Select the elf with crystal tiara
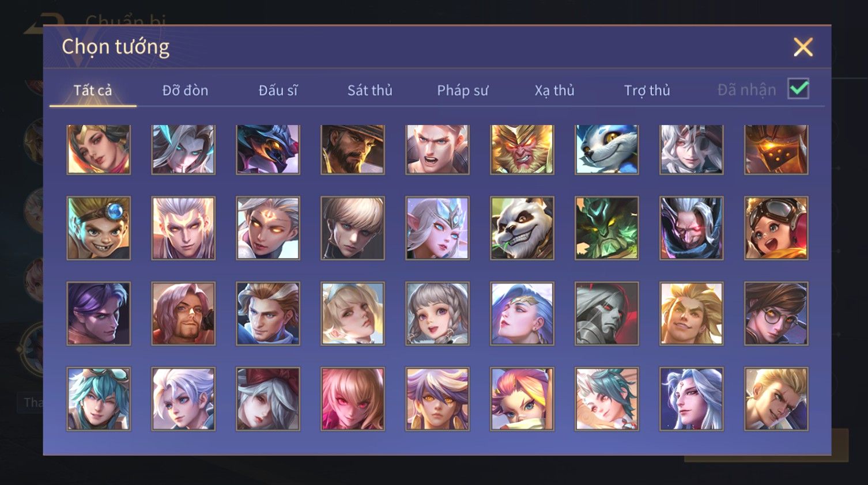 pyautogui.click(x=437, y=228)
